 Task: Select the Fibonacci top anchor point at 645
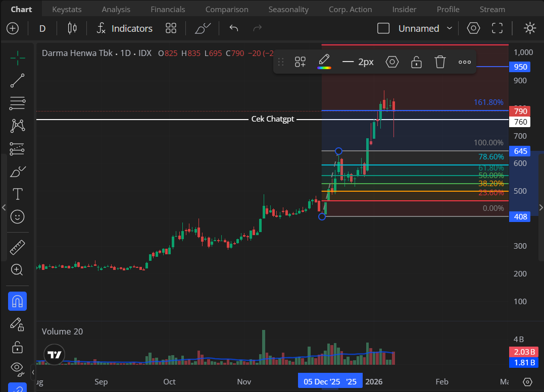tap(338, 151)
